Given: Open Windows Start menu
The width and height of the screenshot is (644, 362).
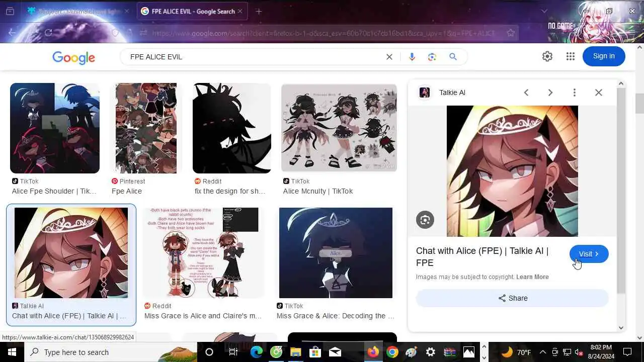Looking at the screenshot, I should click(12, 352).
